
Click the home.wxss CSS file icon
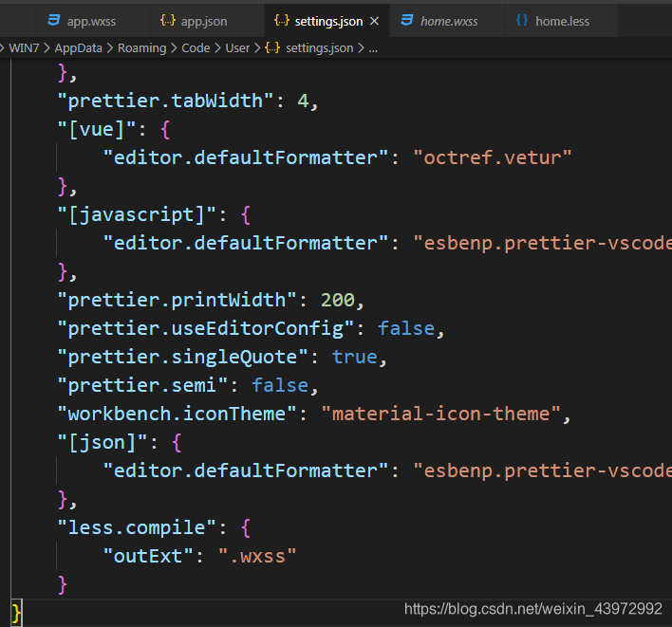407,20
